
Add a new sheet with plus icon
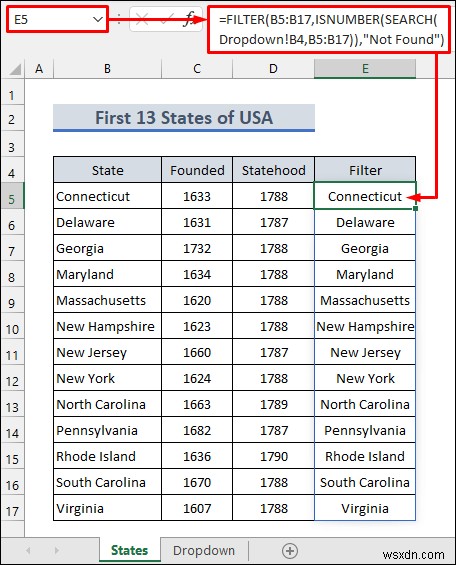point(290,551)
